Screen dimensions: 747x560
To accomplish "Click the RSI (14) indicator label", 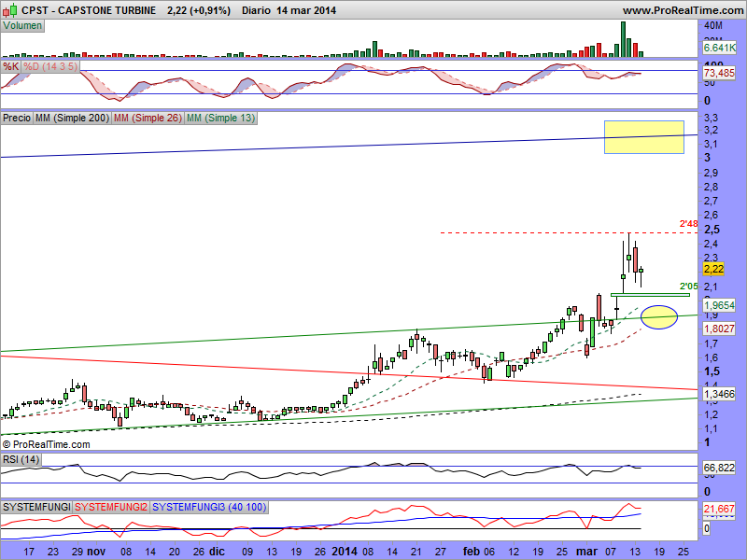I will (x=21, y=459).
